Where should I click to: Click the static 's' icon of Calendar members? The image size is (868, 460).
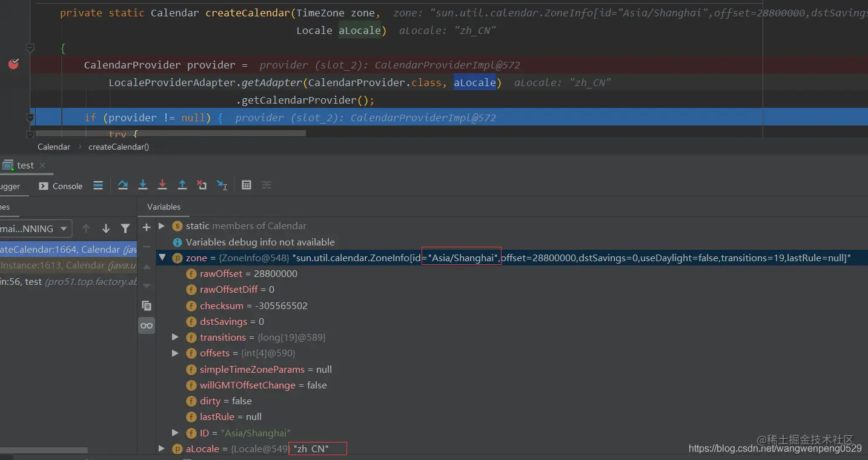(177, 225)
